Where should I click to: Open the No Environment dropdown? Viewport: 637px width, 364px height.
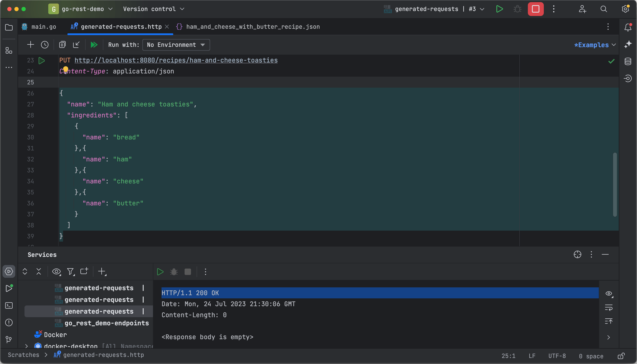(176, 45)
